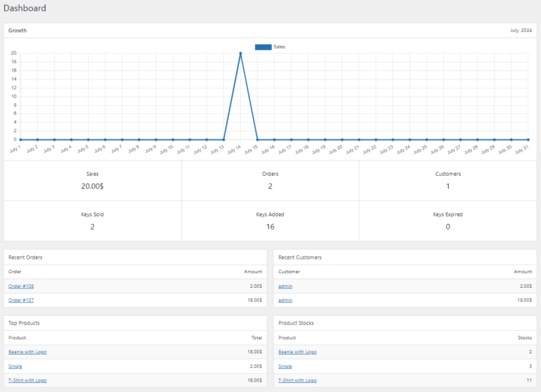Open Order #107 link
This screenshot has width=541, height=392.
pos(21,301)
